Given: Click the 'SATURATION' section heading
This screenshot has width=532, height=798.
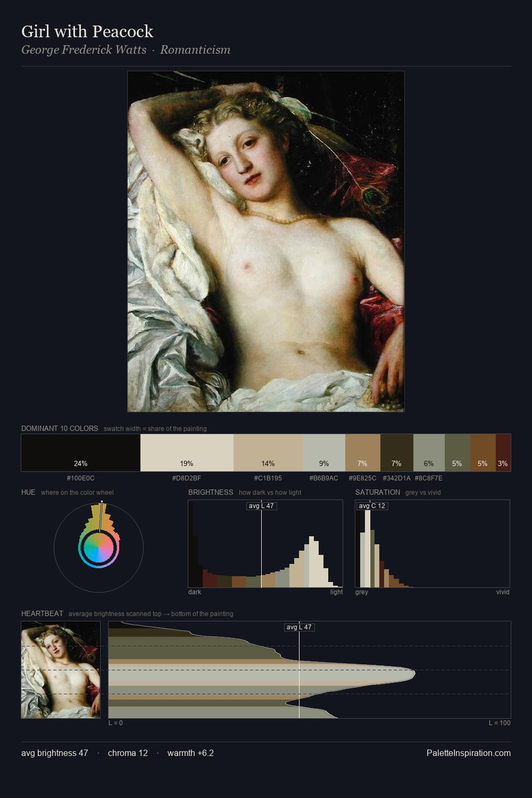Looking at the screenshot, I should (x=378, y=492).
